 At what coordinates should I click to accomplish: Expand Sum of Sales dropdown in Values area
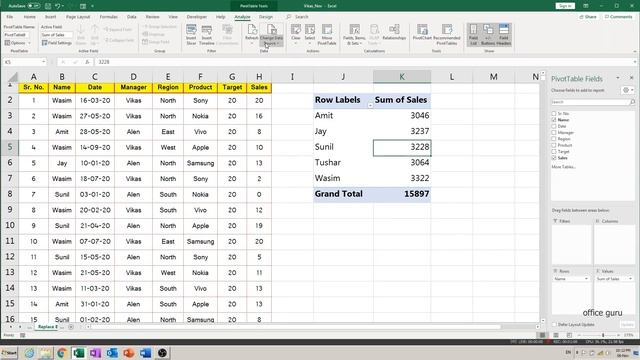pyautogui.click(x=630, y=279)
